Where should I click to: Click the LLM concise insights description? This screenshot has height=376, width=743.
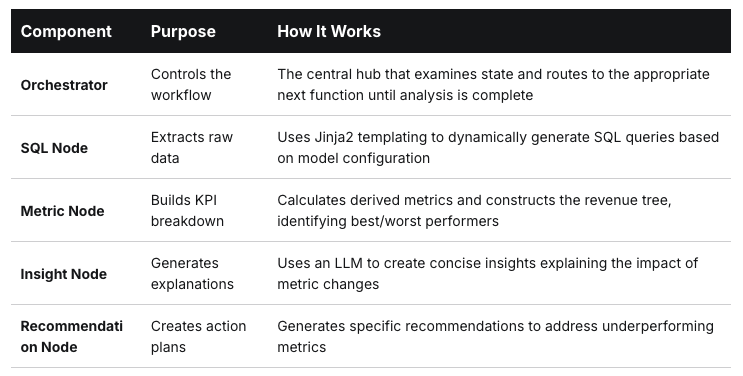coord(488,274)
